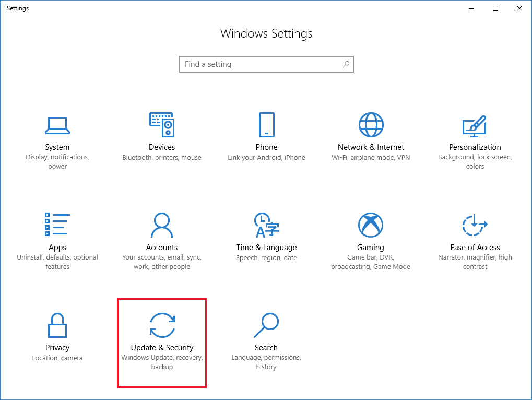Select the Update & Security label
The image size is (532, 400).
(x=162, y=348)
